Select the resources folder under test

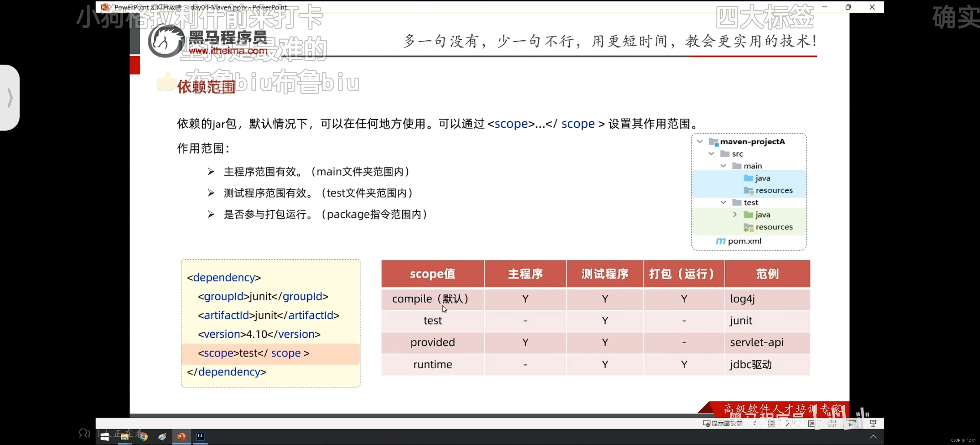pyautogui.click(x=768, y=227)
